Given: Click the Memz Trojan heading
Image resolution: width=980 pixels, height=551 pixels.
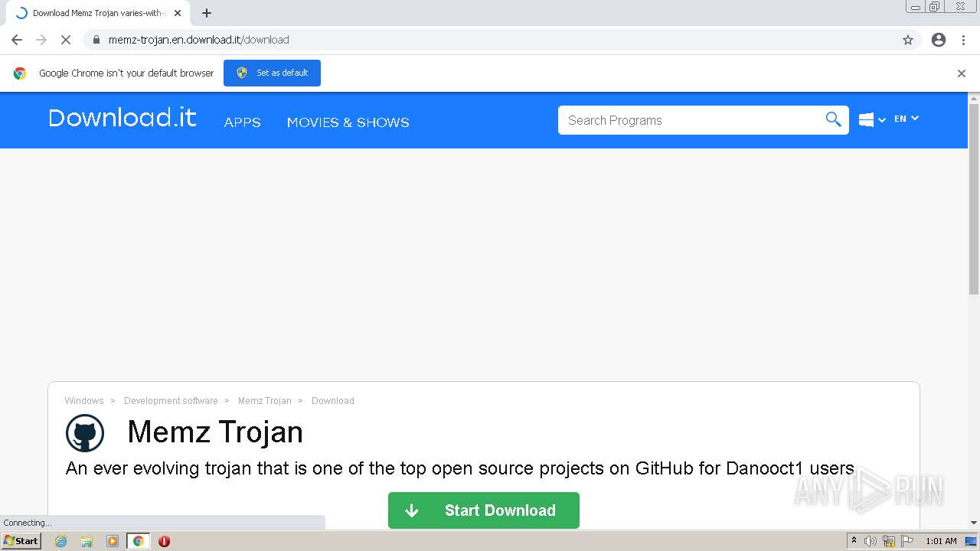Looking at the screenshot, I should (x=215, y=432).
